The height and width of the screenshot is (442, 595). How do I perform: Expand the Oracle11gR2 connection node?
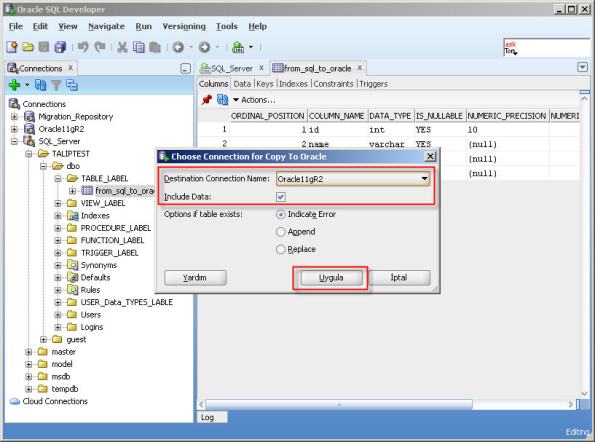[x=14, y=129]
